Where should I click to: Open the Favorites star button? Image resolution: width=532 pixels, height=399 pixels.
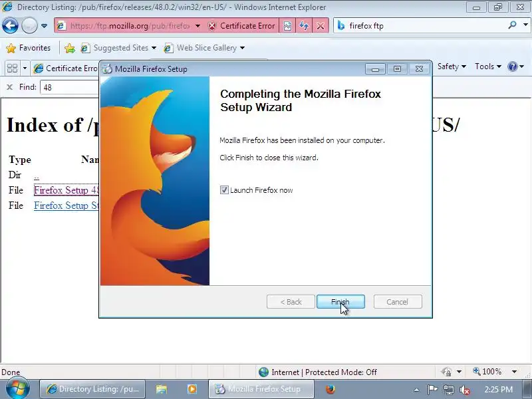tap(29, 48)
